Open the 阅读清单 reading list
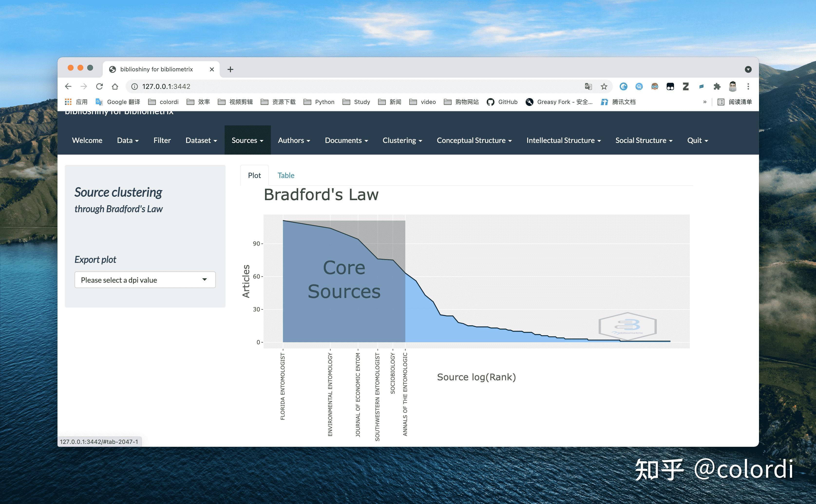The width and height of the screenshot is (816, 504). click(x=735, y=102)
